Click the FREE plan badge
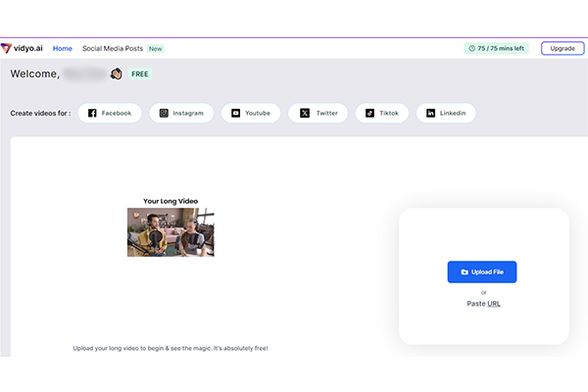588x392 pixels. [x=140, y=73]
